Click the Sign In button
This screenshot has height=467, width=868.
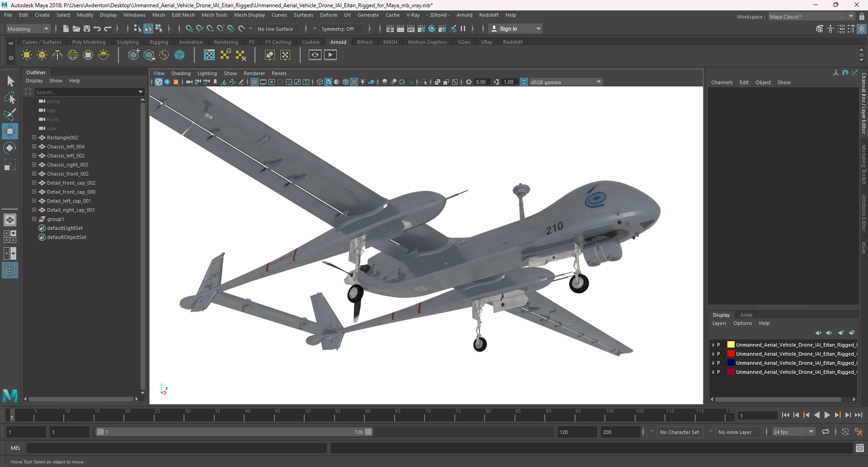pyautogui.click(x=515, y=29)
